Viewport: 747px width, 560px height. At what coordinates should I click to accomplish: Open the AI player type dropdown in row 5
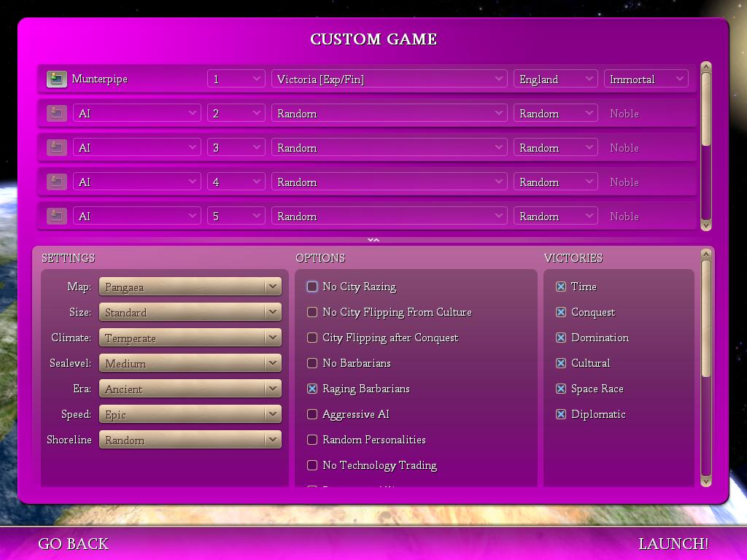136,216
